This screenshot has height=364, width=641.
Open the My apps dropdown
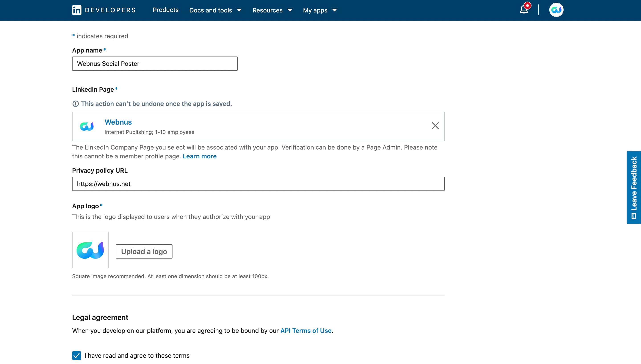coord(320,10)
